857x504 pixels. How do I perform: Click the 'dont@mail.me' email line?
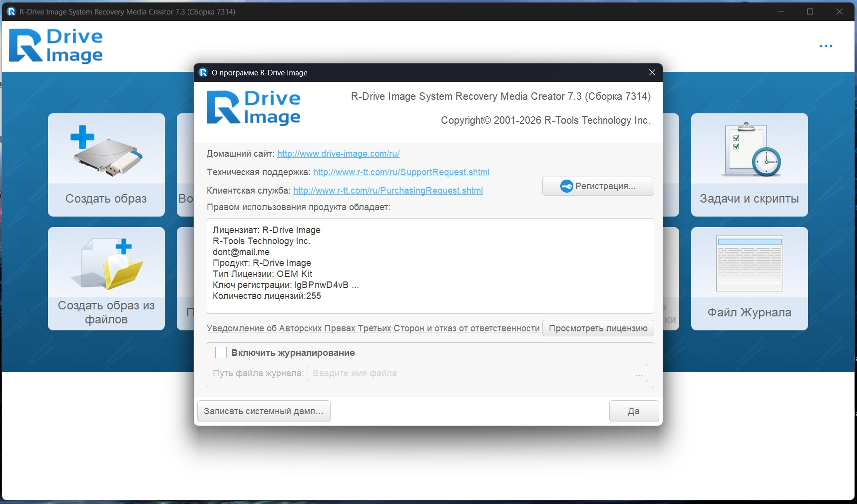pos(241,252)
